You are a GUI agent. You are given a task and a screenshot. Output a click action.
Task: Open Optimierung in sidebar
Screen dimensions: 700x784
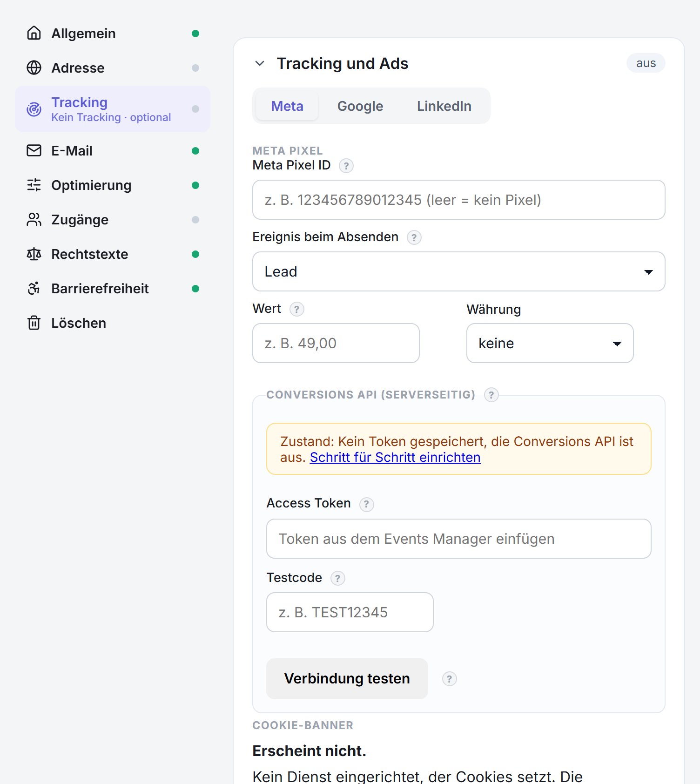[x=113, y=185]
